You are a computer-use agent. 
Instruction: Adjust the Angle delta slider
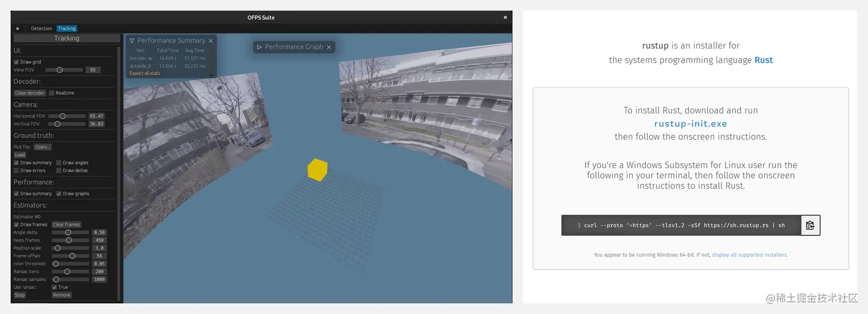tap(71, 232)
